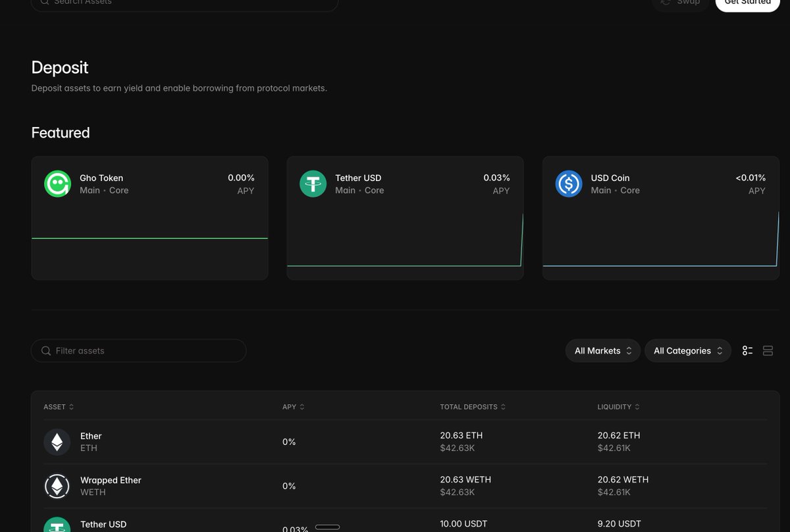The width and height of the screenshot is (790, 532).
Task: Click the USD Coin featured logo icon
Action: [x=569, y=184]
